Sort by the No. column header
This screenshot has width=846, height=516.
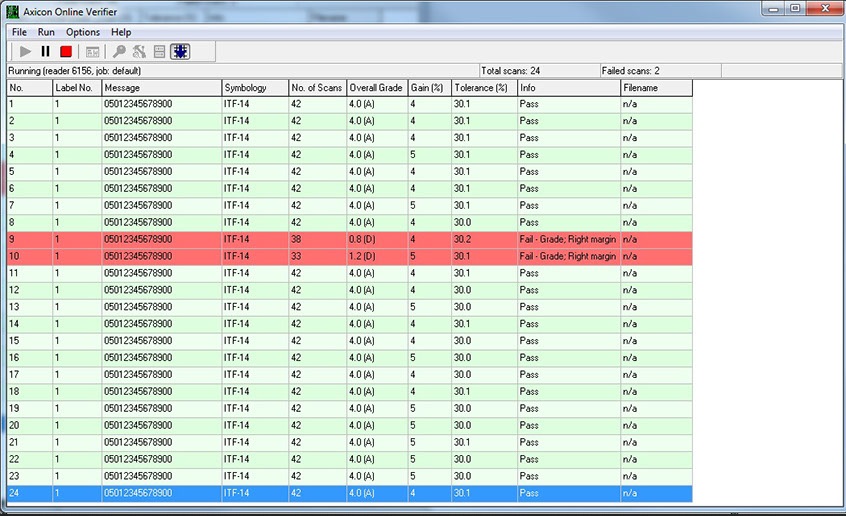click(30, 87)
